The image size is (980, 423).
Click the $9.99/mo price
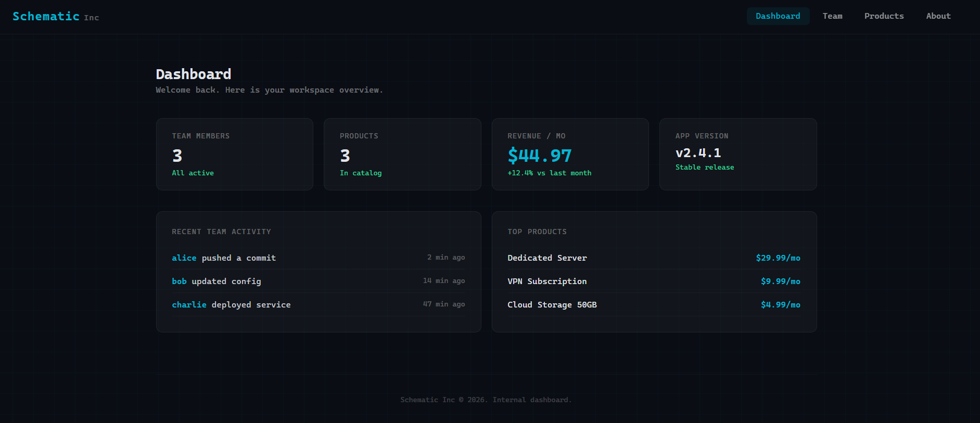(x=780, y=281)
